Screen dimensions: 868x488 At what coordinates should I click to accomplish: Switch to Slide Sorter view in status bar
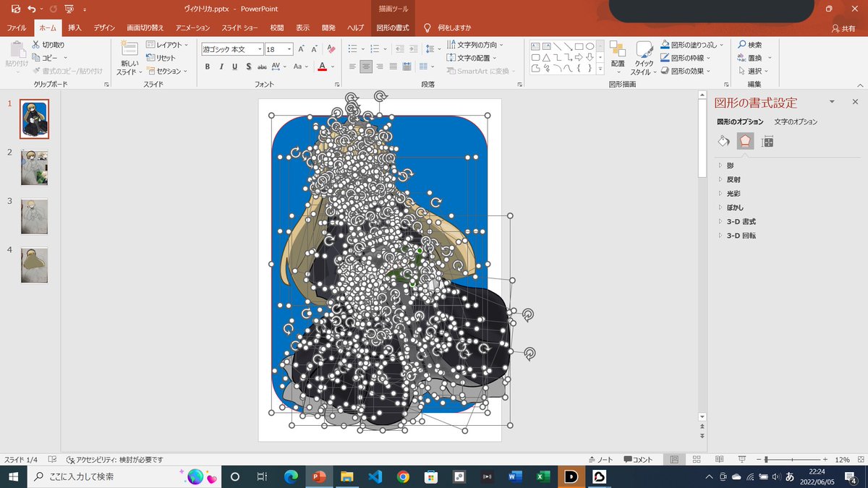(x=697, y=460)
